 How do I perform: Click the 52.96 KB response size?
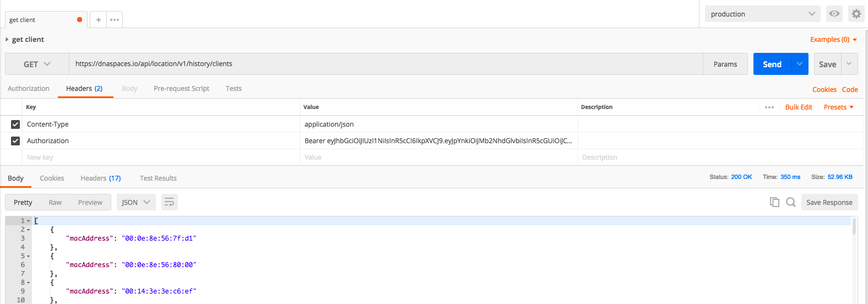click(x=840, y=177)
